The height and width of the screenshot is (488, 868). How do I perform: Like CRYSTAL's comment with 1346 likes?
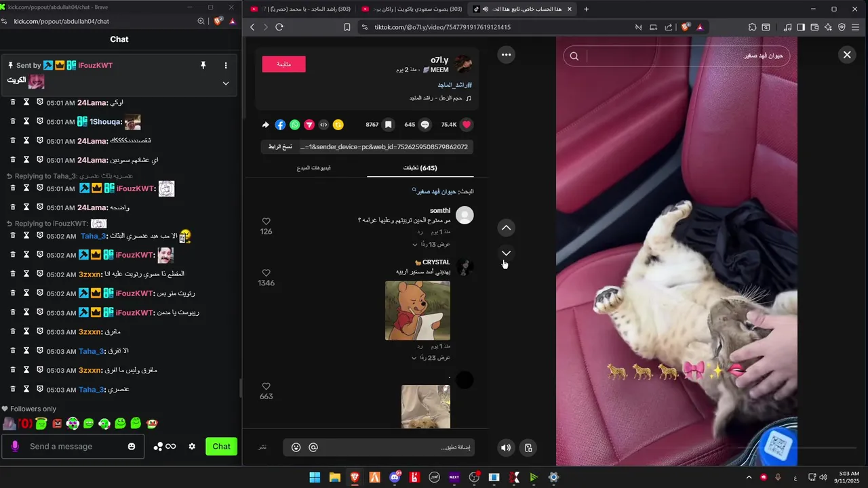(x=266, y=273)
